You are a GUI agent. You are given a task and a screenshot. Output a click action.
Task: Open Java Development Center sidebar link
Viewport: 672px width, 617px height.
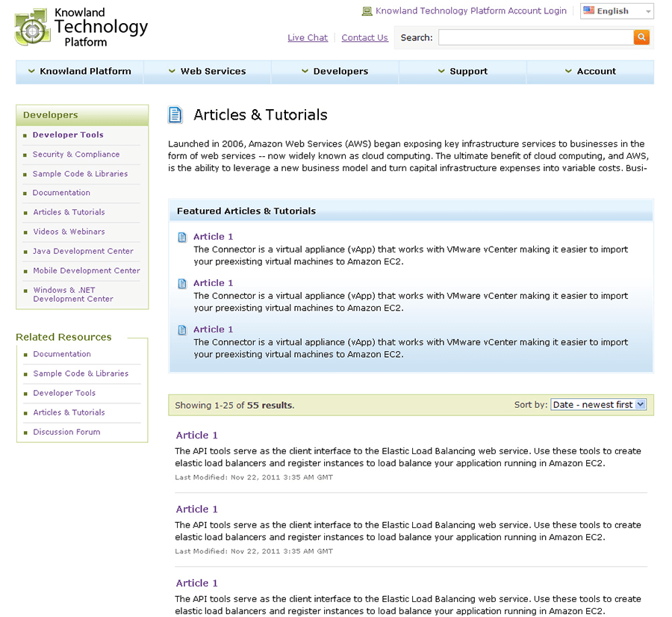tap(83, 251)
